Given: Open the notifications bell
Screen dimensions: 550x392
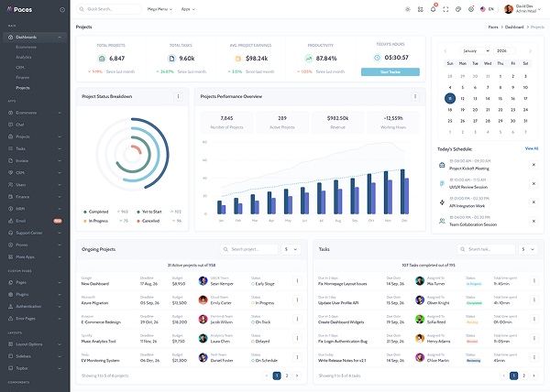Looking at the screenshot, I should [433, 9].
